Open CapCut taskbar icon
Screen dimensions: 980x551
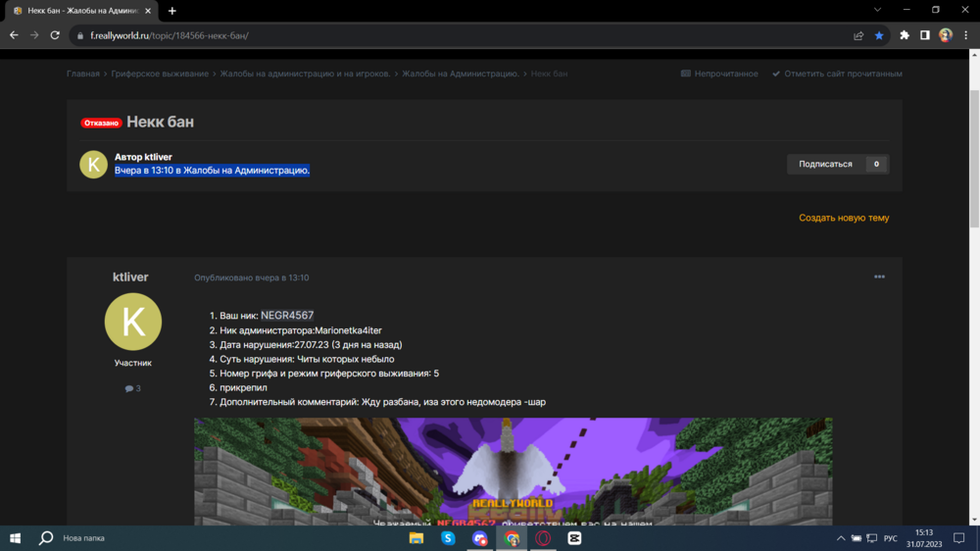point(574,538)
